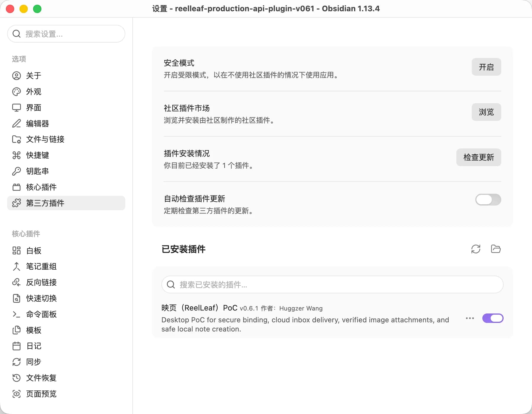The image size is (532, 414).
Task: Click the plugin description starting Desktop PoC
Action: pos(305,324)
